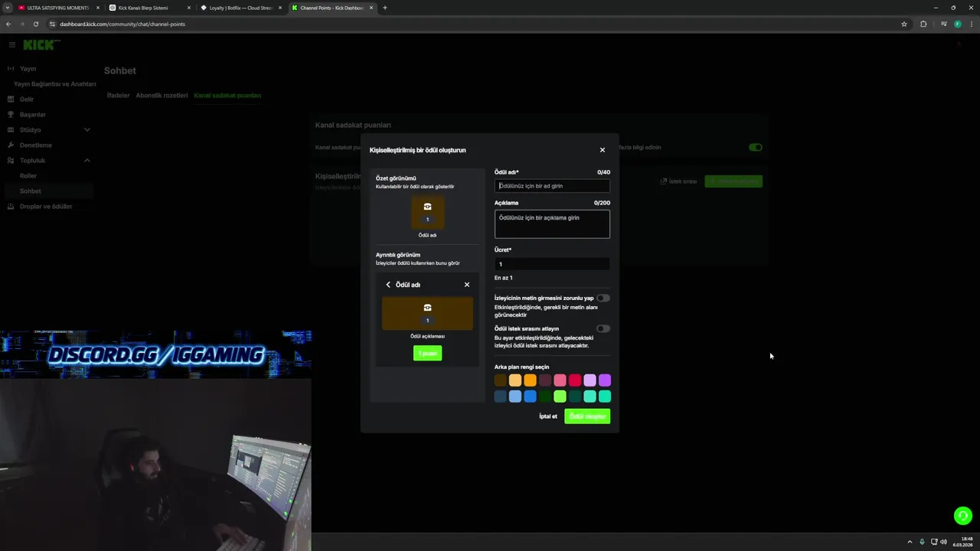Pick the light blue background color swatch
The width and height of the screenshot is (980, 551).
[x=515, y=396]
